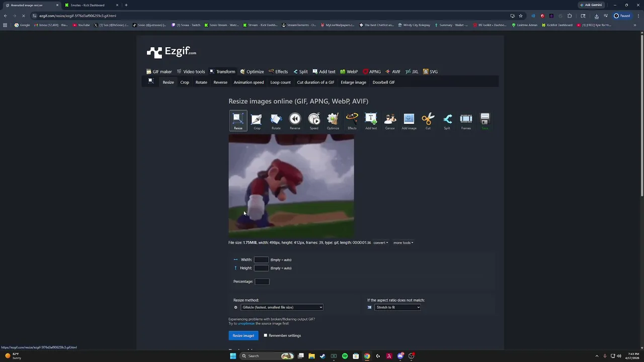The width and height of the screenshot is (644, 362).
Task: Open the Censor tool icon
Action: (390, 121)
